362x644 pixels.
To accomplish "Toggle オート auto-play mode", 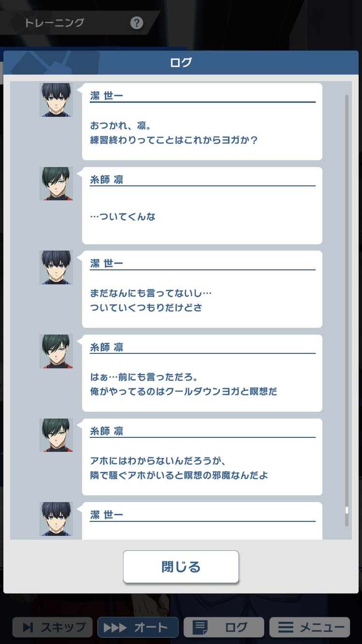I will [x=138, y=628].
